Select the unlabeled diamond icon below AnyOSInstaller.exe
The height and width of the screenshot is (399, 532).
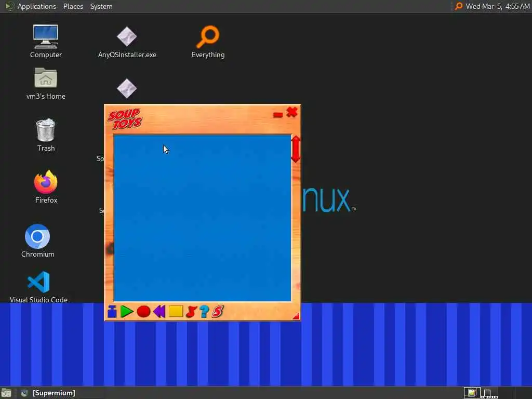(x=127, y=88)
